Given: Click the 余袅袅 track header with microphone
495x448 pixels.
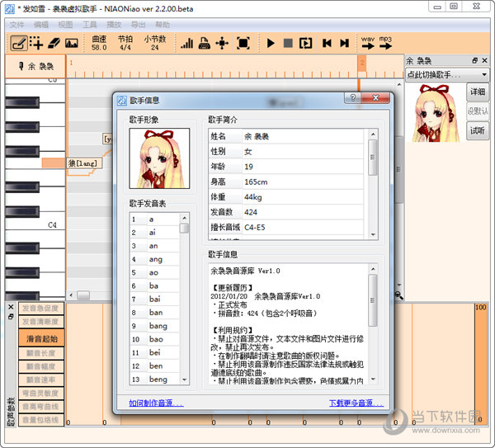Looking at the screenshot, I should click(x=35, y=66).
